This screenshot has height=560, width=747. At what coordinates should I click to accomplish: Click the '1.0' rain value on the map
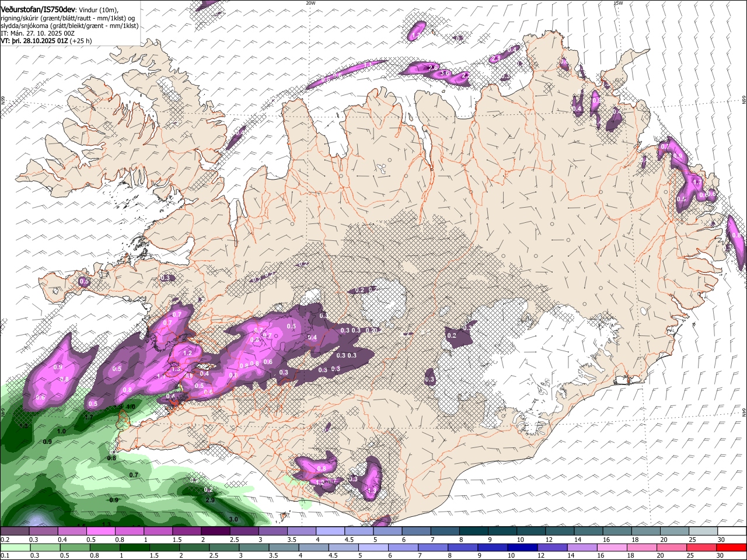61,431
